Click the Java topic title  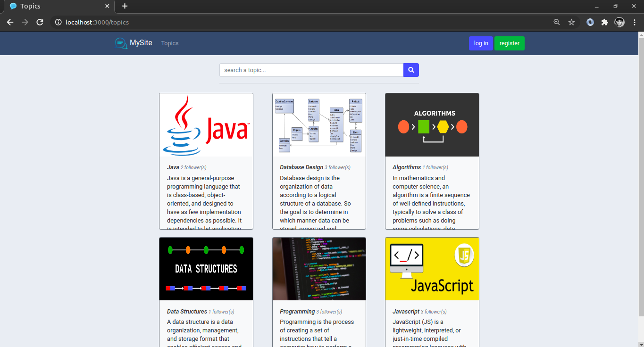click(x=173, y=167)
